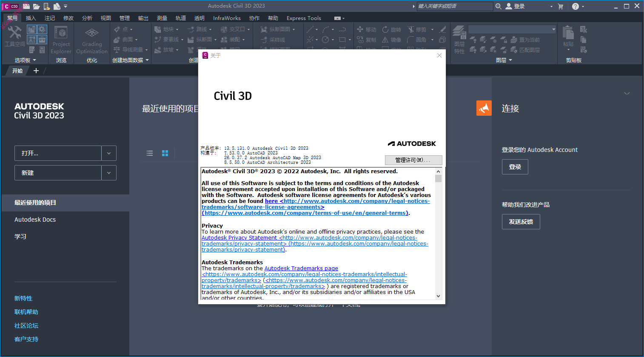Click the shopping cart icon
The height and width of the screenshot is (357, 644).
click(560, 6)
